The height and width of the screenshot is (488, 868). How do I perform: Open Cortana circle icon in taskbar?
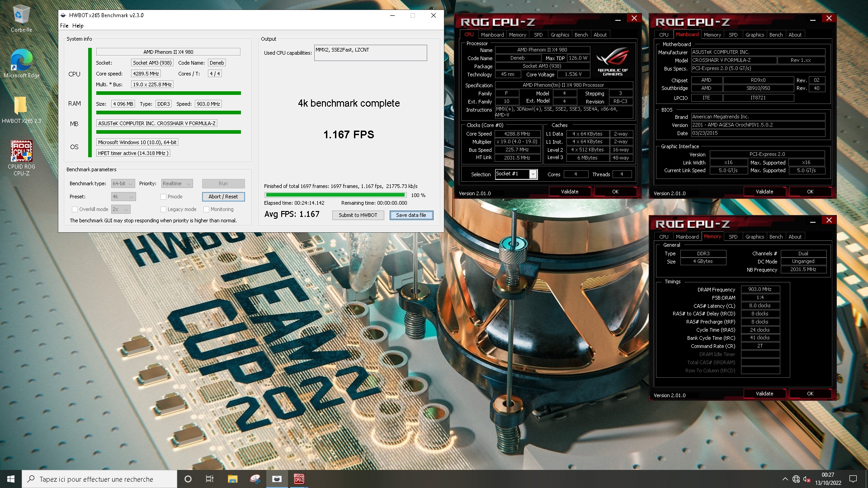[x=188, y=479]
